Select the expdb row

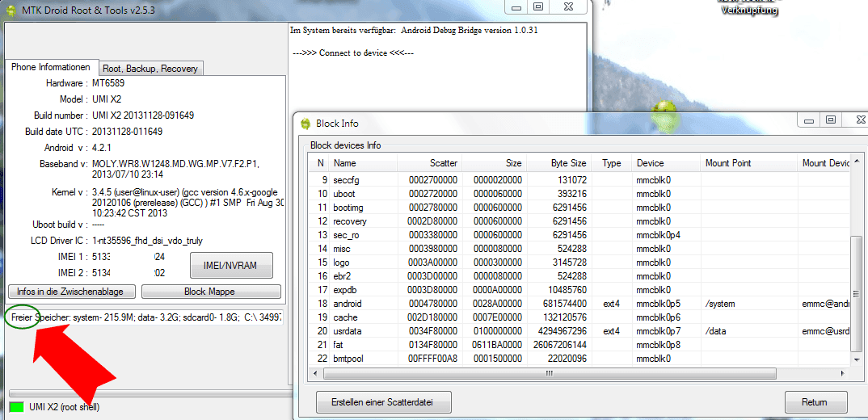point(579,290)
